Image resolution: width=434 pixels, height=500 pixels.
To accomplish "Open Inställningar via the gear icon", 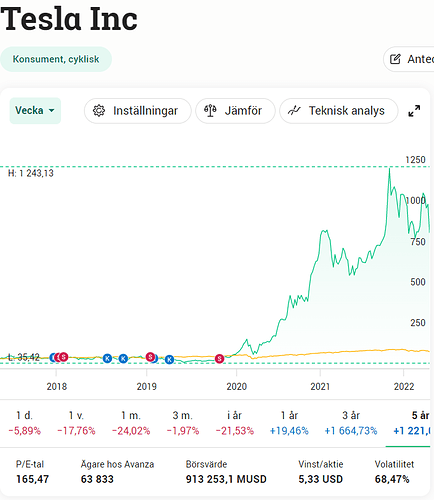I will [99, 111].
